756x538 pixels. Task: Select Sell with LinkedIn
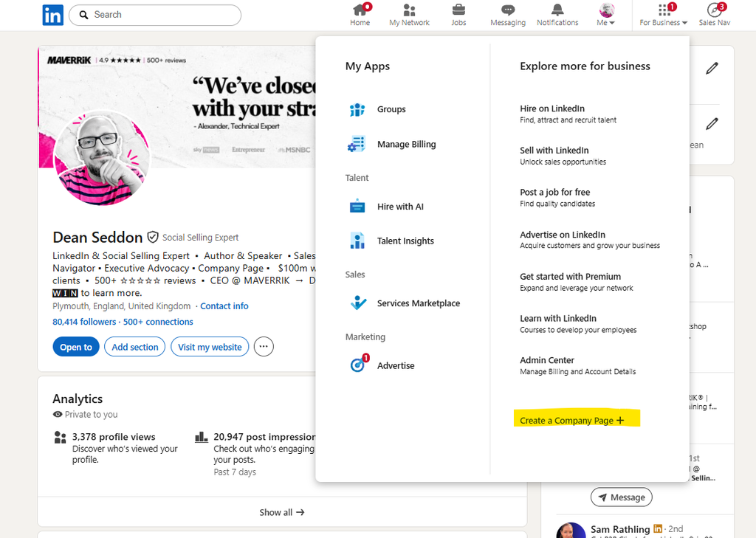point(563,156)
